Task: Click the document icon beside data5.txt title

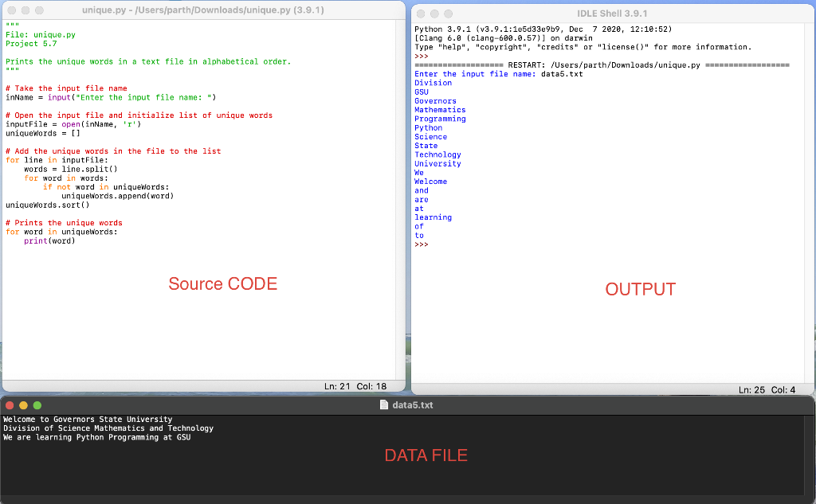Action: [x=383, y=404]
